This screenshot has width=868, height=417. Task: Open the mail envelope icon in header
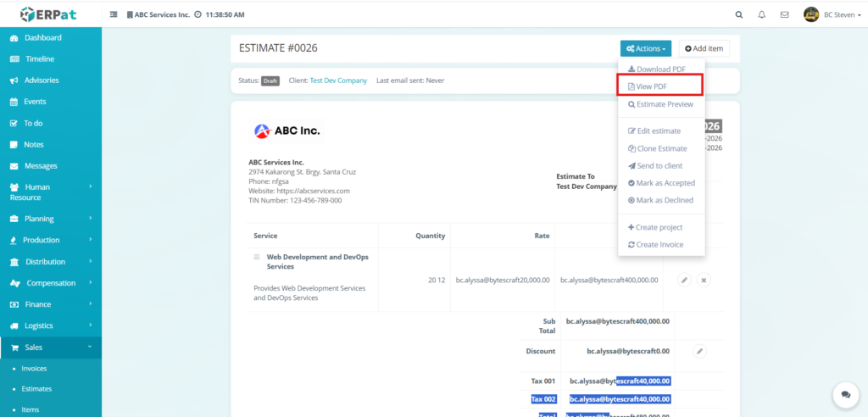point(784,14)
